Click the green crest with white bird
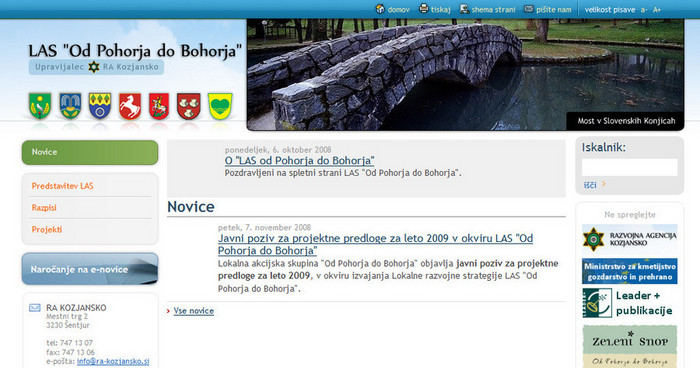700x368 pixels. tap(40, 106)
